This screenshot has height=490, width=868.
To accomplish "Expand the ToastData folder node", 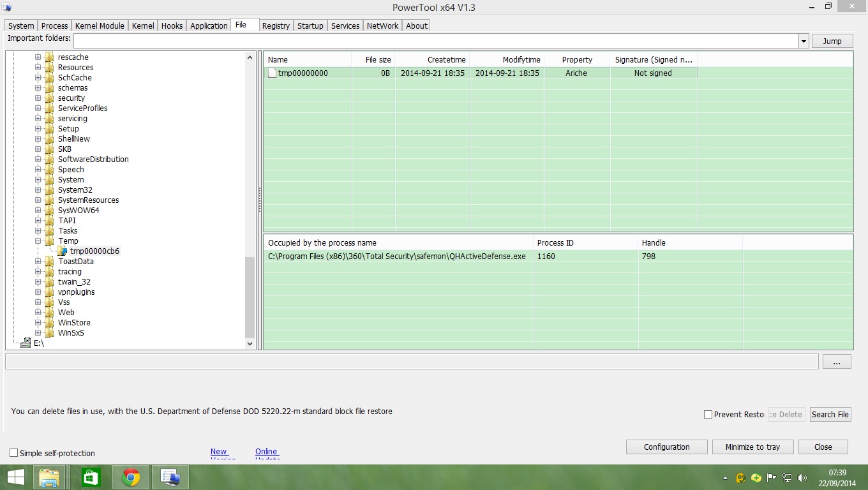I will point(38,262).
